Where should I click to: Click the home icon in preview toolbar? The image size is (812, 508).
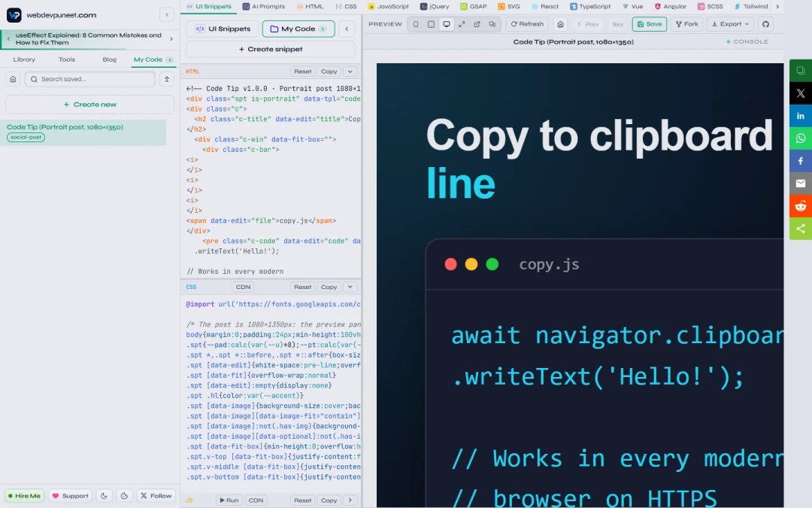pyautogui.click(x=560, y=24)
